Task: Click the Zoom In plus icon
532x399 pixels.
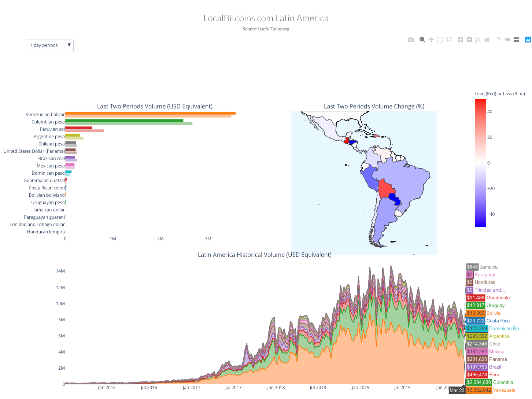Action: tap(461, 40)
